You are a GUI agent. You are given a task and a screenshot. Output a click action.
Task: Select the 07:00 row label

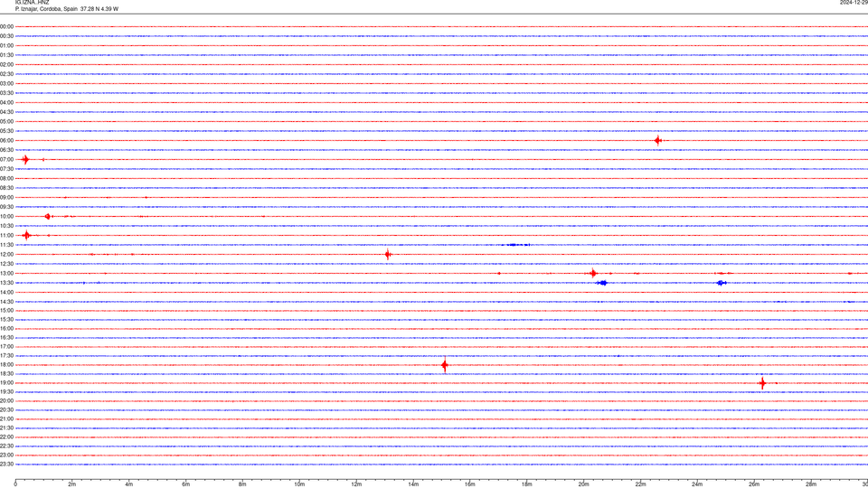click(6, 159)
